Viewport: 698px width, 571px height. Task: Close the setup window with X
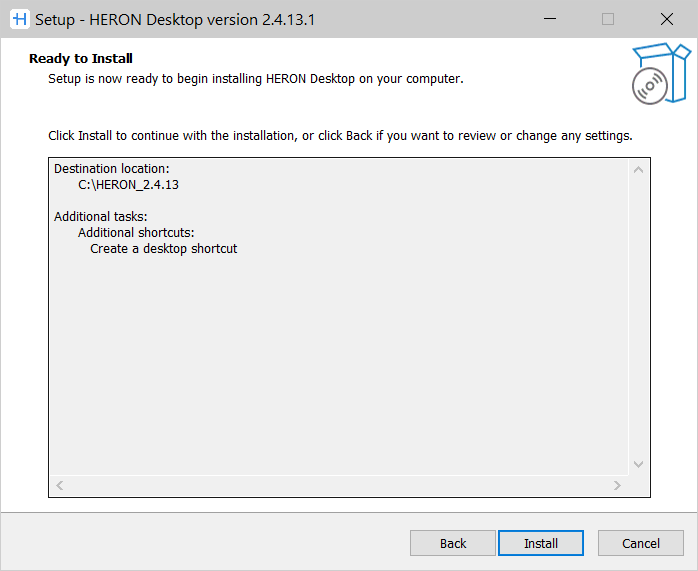point(666,19)
